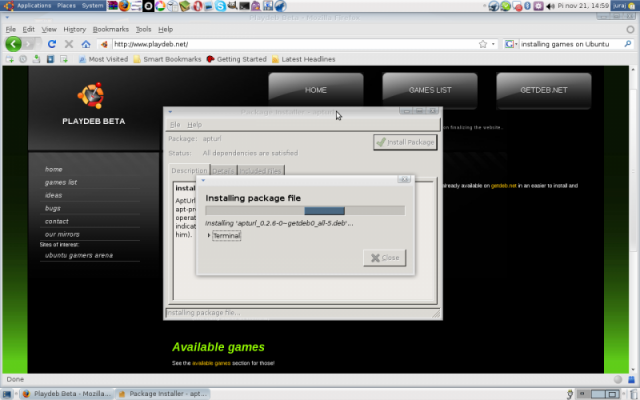This screenshot has height=400, width=640.
Task: Reload the current page
Action: point(51,44)
